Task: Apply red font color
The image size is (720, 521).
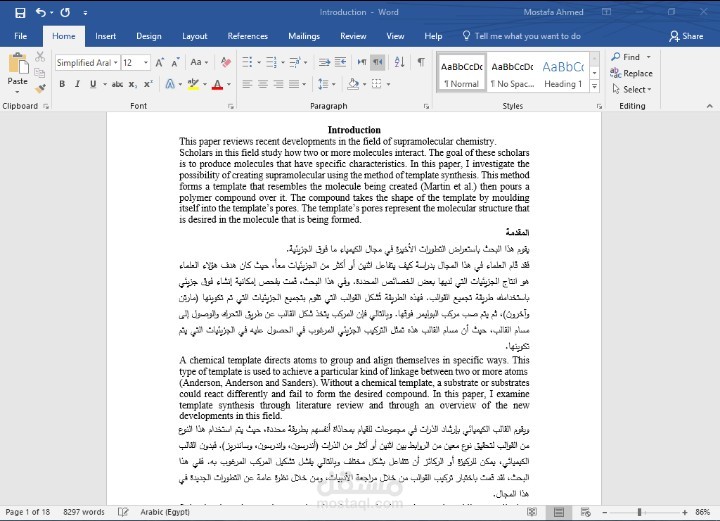Action: pyautogui.click(x=218, y=84)
